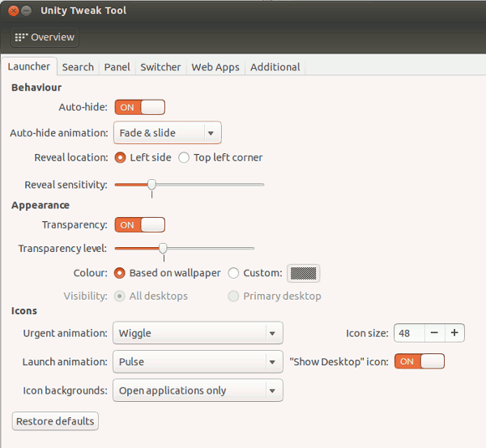486x448 pixels.
Task: Click the Transparency level slider
Action: pos(185,249)
